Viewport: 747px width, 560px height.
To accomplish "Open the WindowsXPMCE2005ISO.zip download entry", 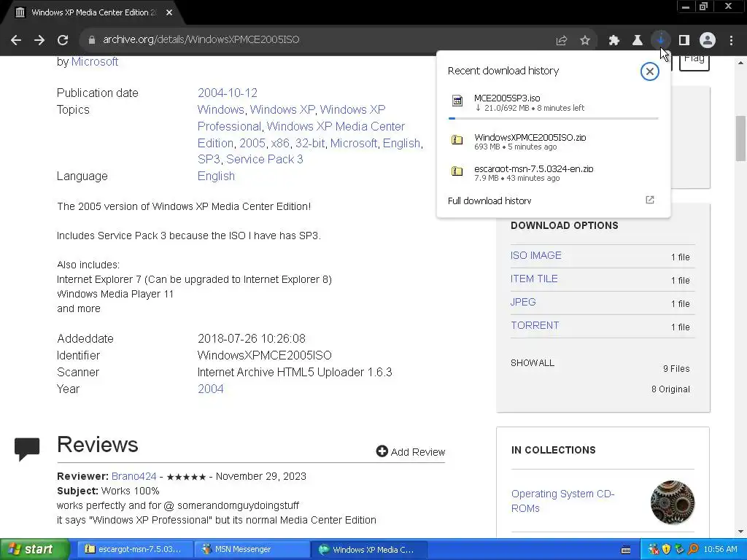I will [x=553, y=141].
